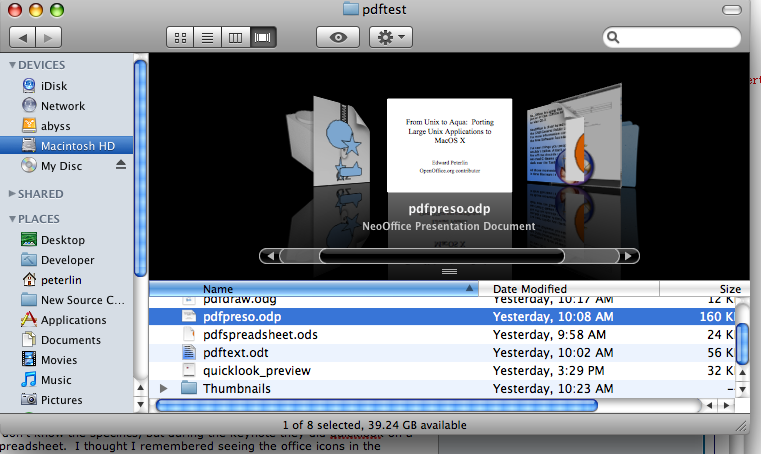Click the Finder search field
The image size is (761, 454).
[x=672, y=37]
